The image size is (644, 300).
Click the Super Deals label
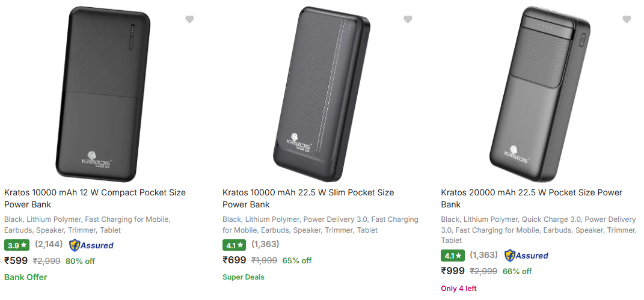click(x=243, y=277)
